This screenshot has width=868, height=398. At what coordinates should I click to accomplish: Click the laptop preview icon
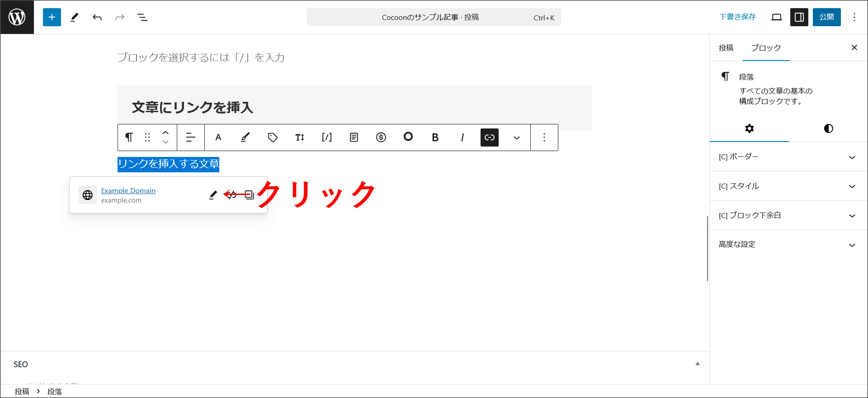pos(777,17)
